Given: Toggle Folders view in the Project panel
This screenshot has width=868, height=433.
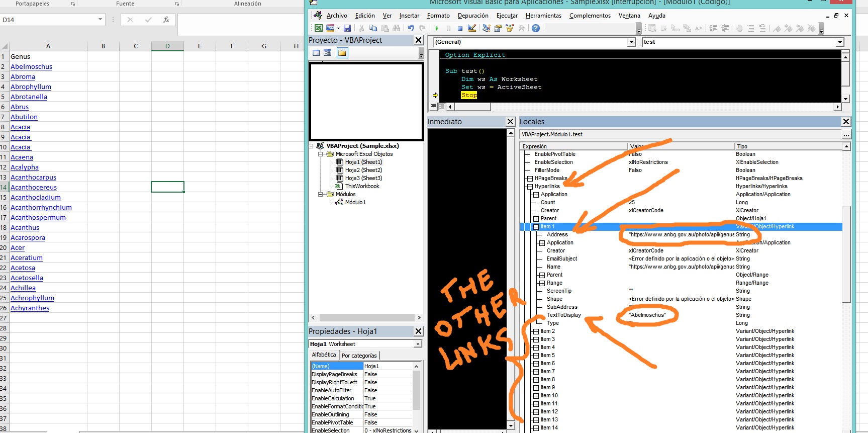Looking at the screenshot, I should pos(342,53).
